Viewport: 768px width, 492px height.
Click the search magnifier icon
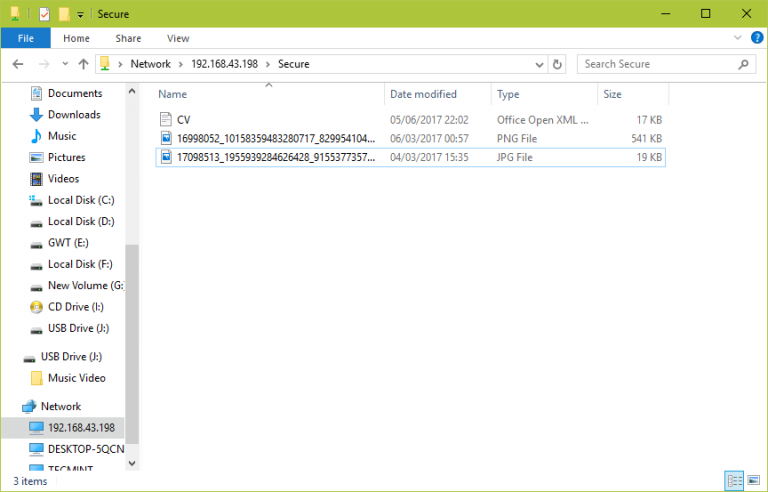tap(743, 64)
